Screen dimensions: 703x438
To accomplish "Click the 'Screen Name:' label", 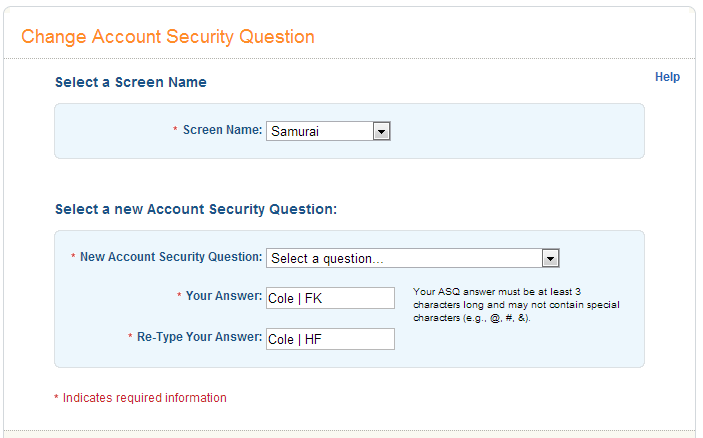I will (222, 130).
